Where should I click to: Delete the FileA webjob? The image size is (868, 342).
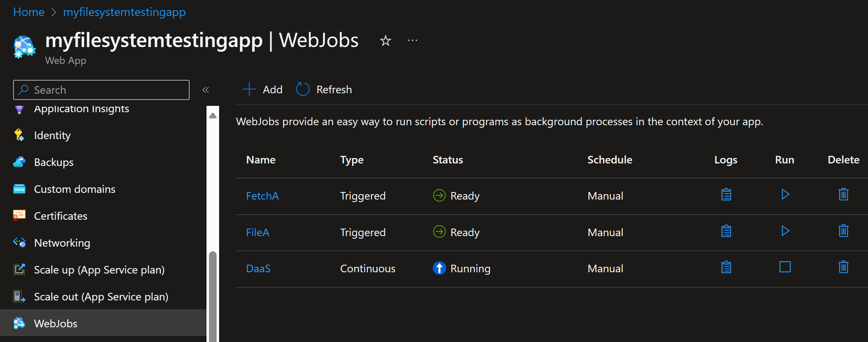click(x=844, y=231)
